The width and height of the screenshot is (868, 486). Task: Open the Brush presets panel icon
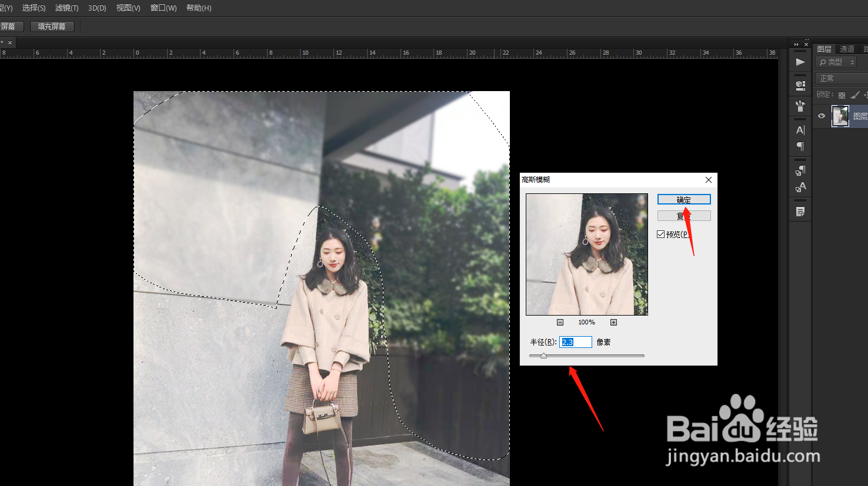click(800, 106)
